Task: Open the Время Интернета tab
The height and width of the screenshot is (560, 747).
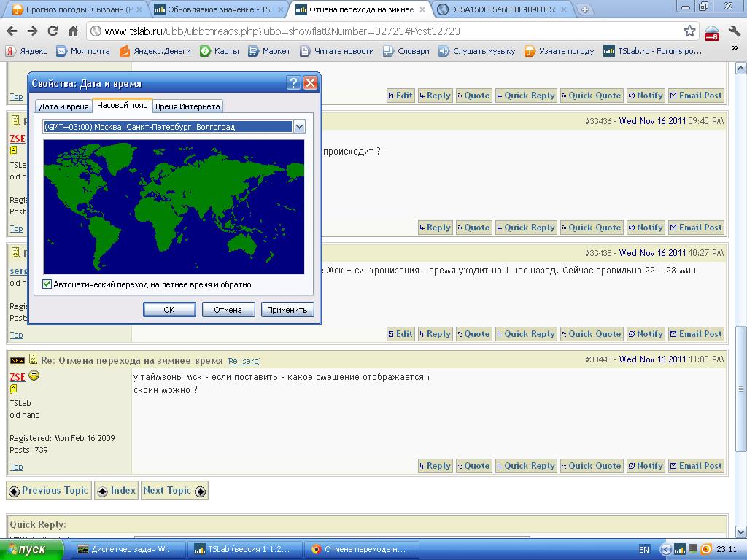Action: pos(187,106)
